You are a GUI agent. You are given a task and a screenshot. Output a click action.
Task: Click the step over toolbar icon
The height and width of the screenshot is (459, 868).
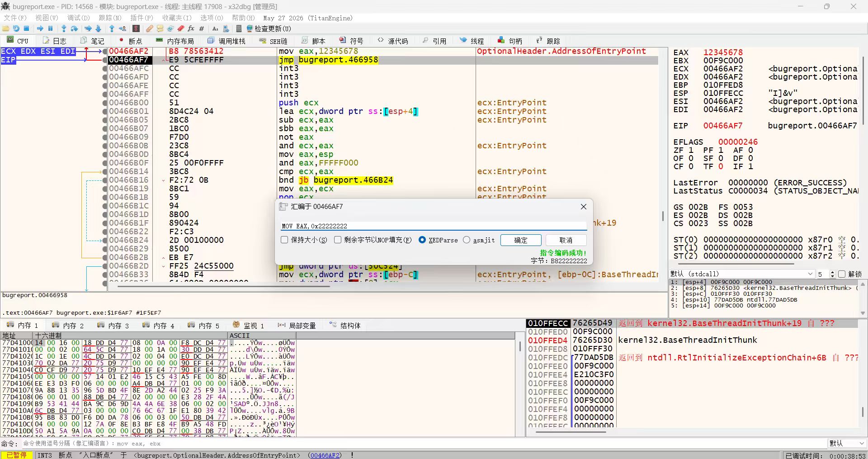[74, 28]
